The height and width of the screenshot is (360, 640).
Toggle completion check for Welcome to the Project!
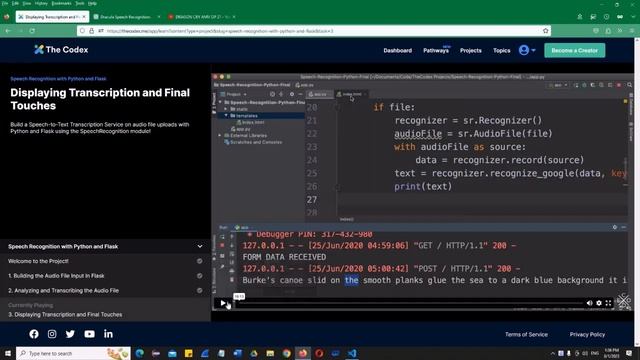pyautogui.click(x=200, y=261)
